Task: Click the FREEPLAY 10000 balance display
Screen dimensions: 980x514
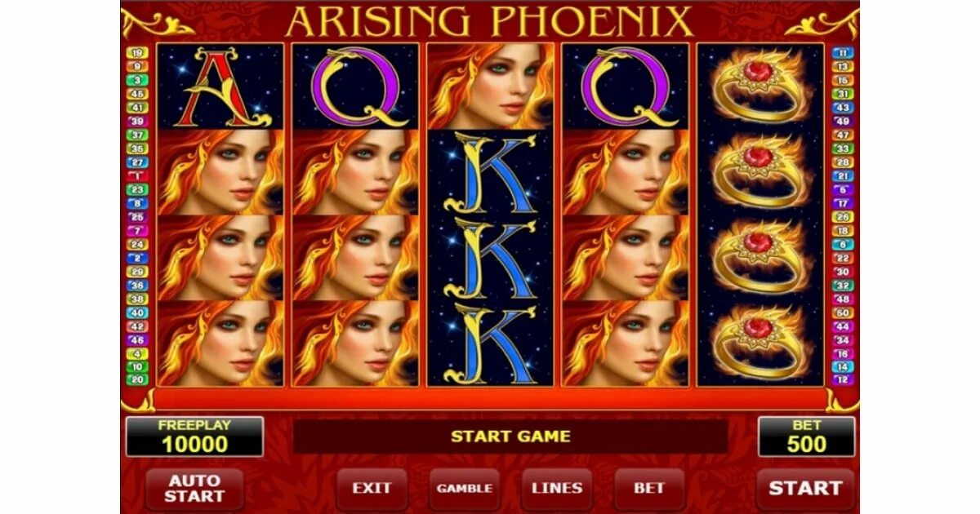Action: [194, 436]
